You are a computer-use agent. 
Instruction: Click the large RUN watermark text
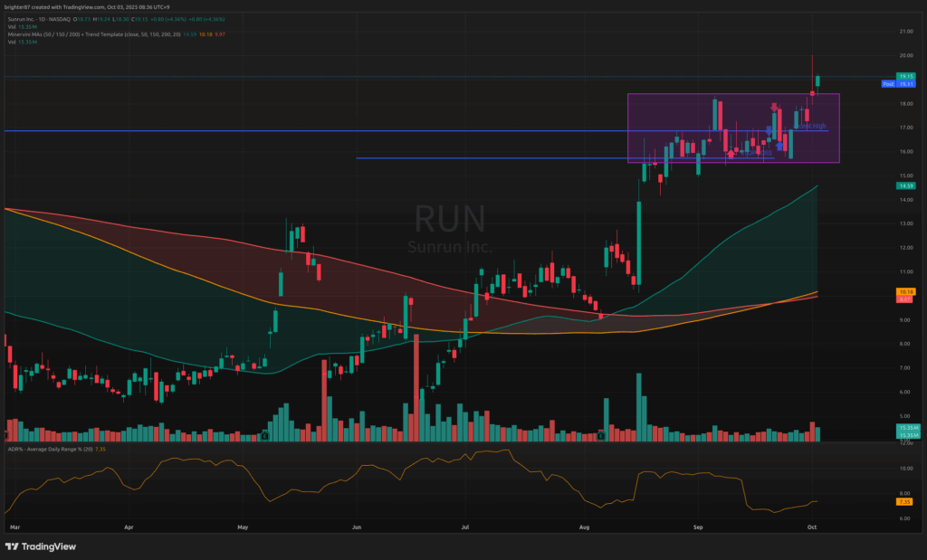click(x=450, y=219)
